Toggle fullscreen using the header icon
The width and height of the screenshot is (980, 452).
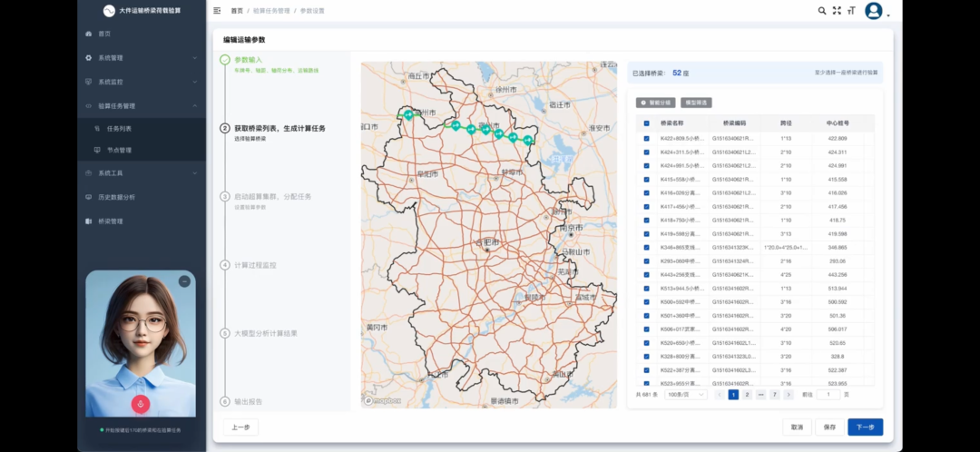[x=837, y=11]
